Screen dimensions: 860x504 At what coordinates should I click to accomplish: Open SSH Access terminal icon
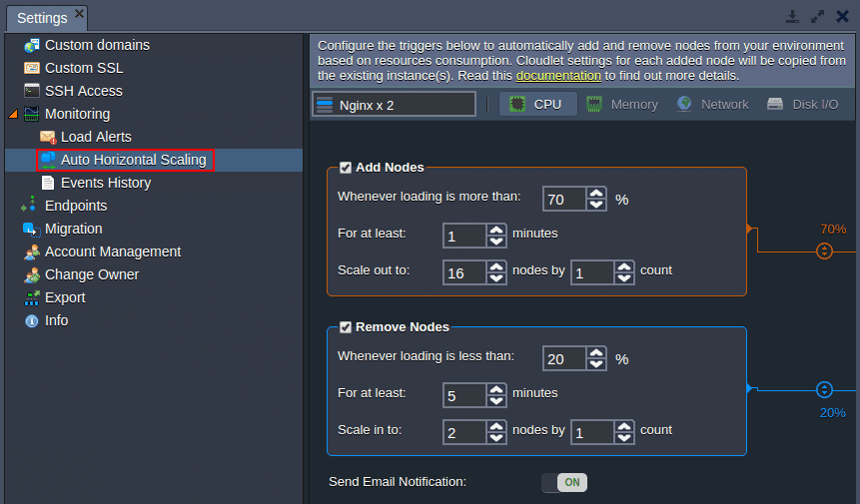(32, 91)
